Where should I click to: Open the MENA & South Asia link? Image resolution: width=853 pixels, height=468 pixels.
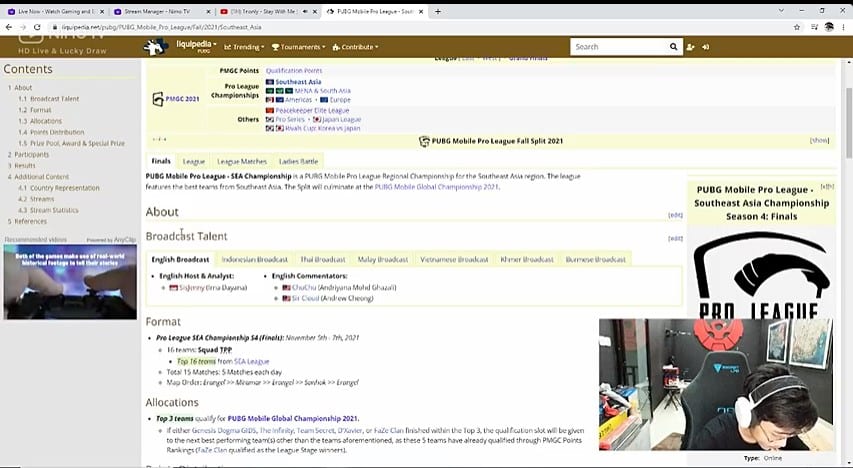point(323,91)
